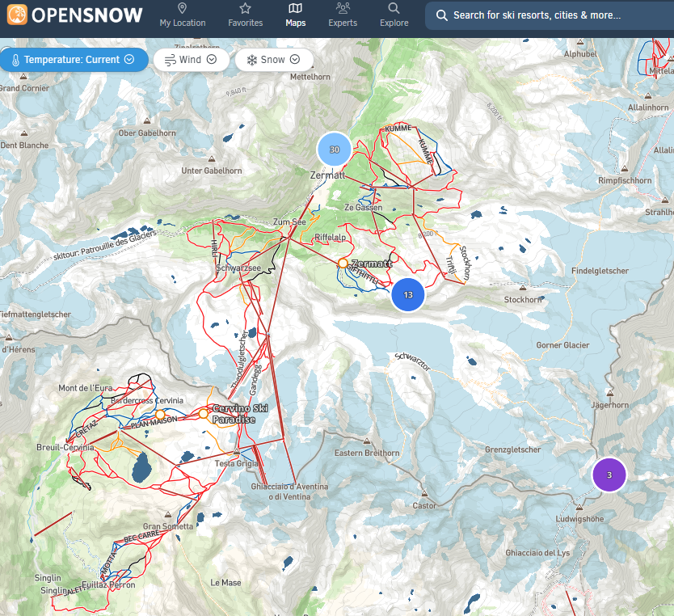Open the Explore magnifier icon
Screen dimensions: 674x616
(394, 9)
